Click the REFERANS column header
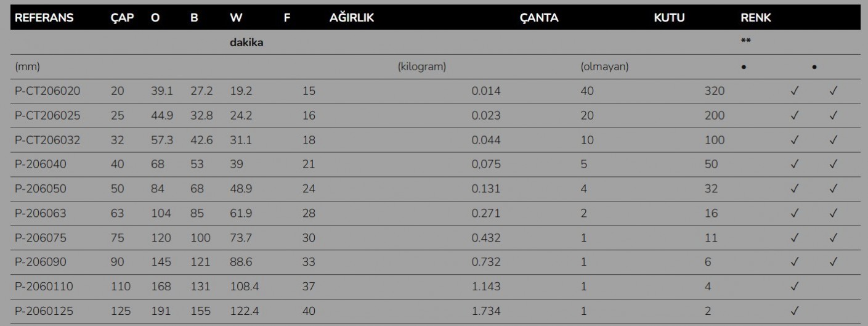The height and width of the screenshot is (326, 868). click(x=44, y=18)
